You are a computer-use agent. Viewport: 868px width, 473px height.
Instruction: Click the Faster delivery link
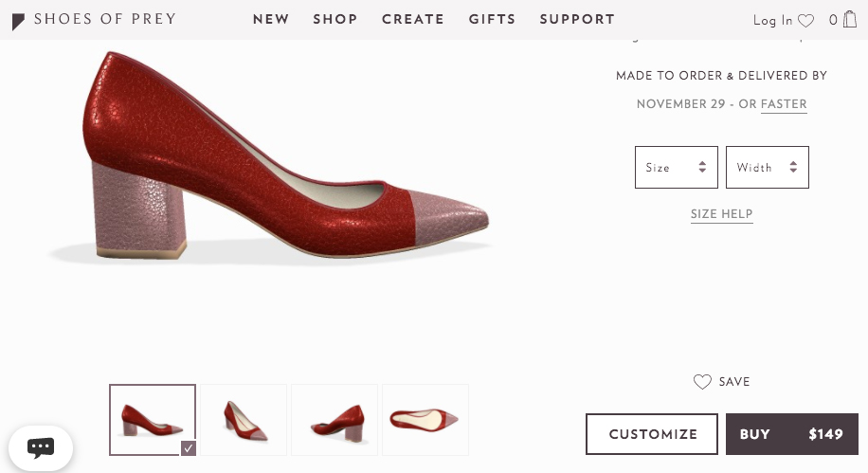tap(784, 104)
